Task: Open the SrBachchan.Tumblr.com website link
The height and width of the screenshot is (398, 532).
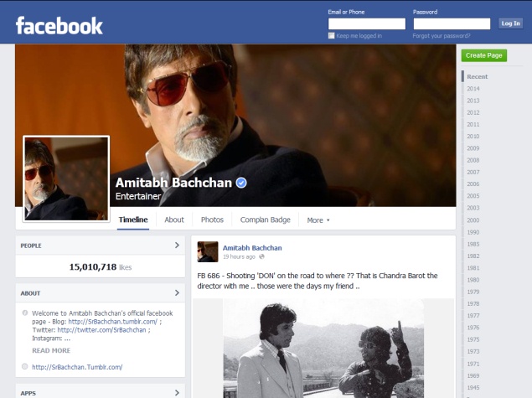Action: tap(77, 367)
